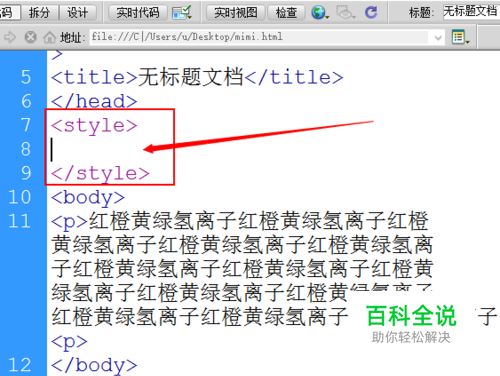Click the browser compatibility check icon

182,13
